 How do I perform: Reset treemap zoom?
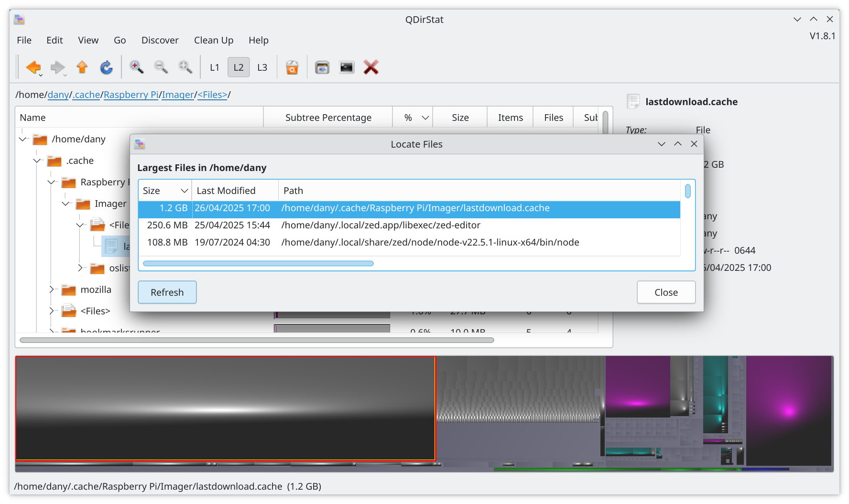(x=185, y=67)
